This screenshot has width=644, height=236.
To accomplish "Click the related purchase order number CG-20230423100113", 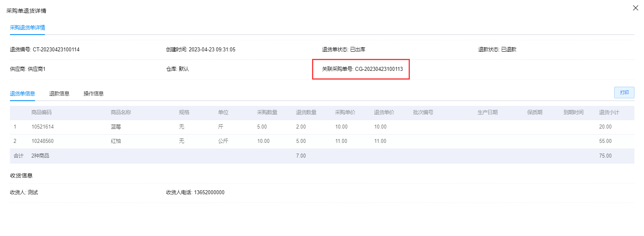I will click(x=378, y=69).
